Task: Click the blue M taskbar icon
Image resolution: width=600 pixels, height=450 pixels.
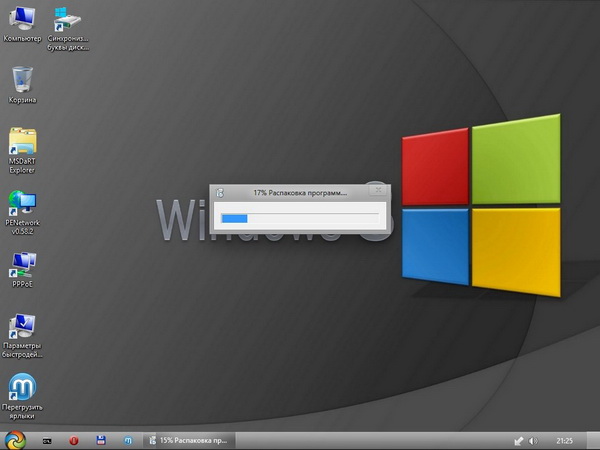Action: 128,440
